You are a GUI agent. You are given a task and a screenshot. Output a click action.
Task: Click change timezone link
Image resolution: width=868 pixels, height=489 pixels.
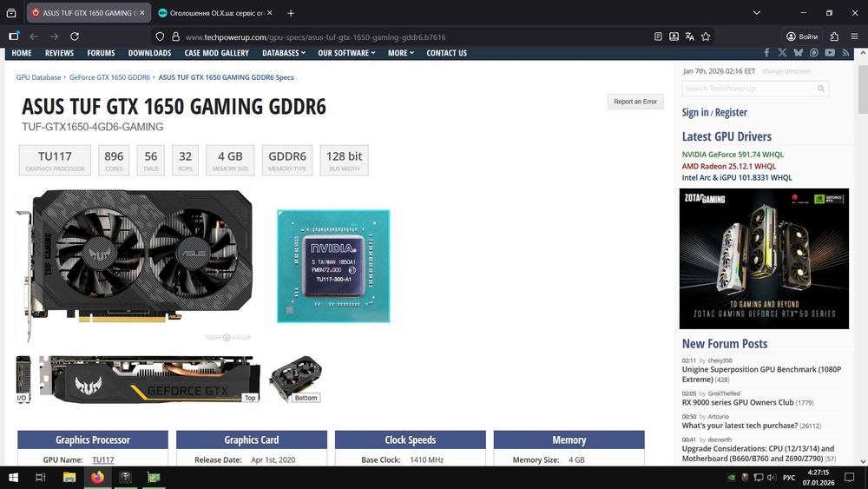786,71
